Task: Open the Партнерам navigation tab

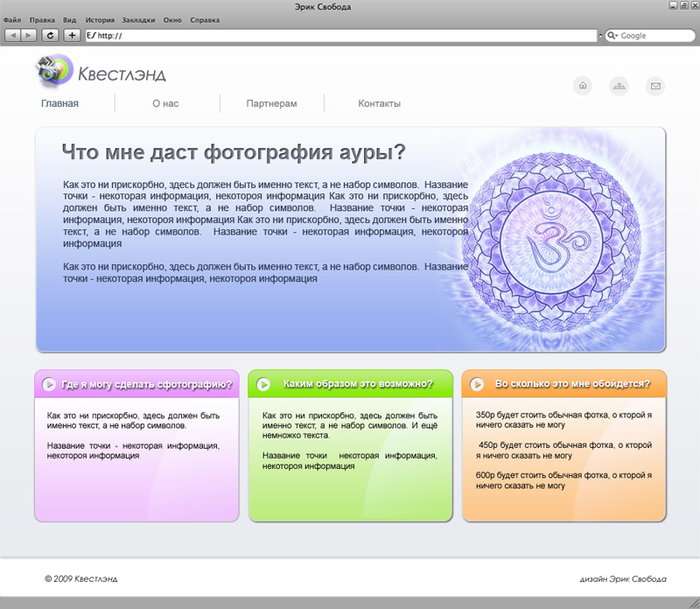Action: click(271, 103)
